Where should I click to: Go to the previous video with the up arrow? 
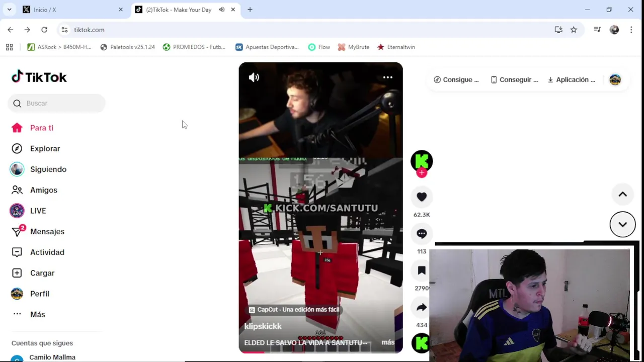tap(622, 195)
